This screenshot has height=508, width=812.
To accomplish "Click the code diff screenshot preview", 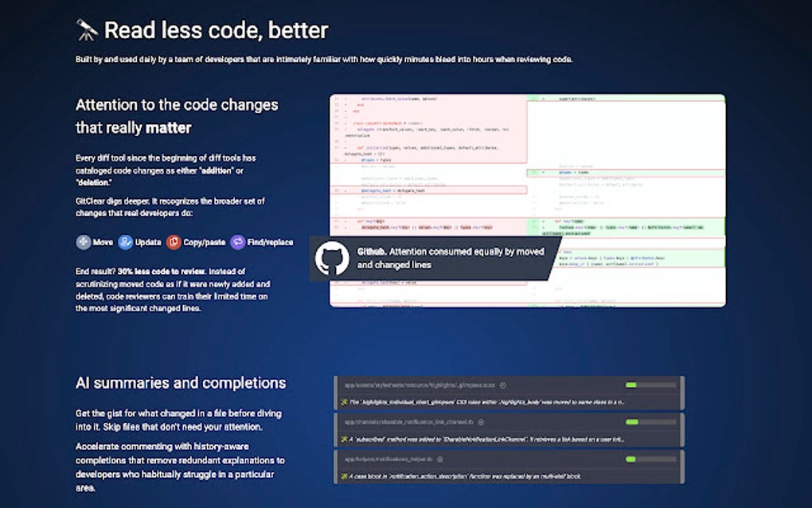I will (x=525, y=199).
